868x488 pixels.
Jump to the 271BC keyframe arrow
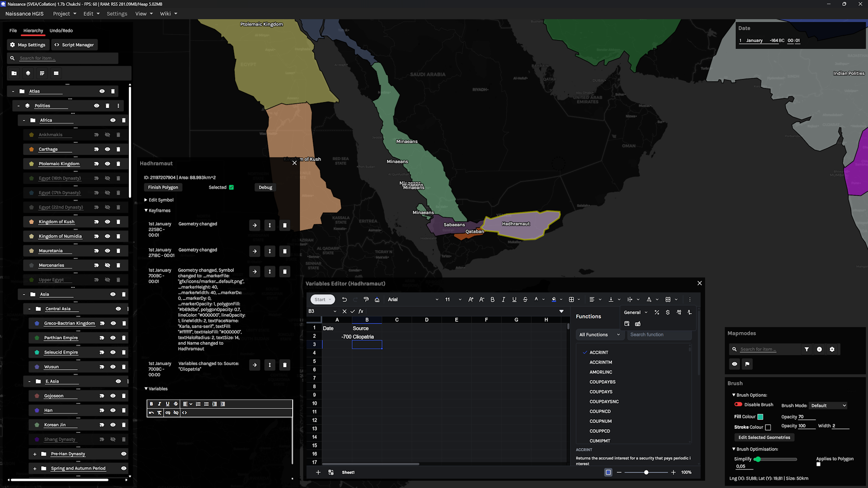coord(255,251)
